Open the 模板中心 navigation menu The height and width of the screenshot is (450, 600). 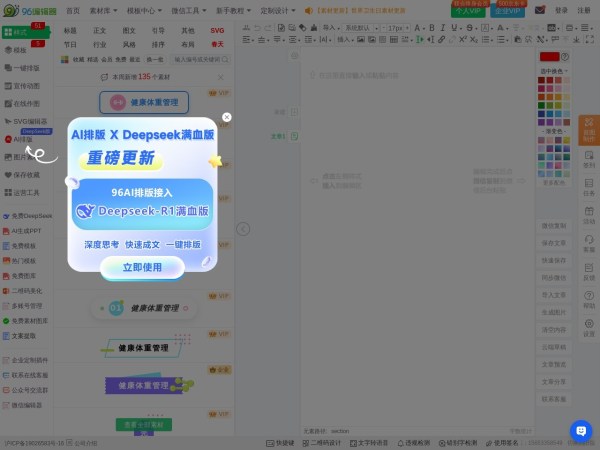point(142,10)
